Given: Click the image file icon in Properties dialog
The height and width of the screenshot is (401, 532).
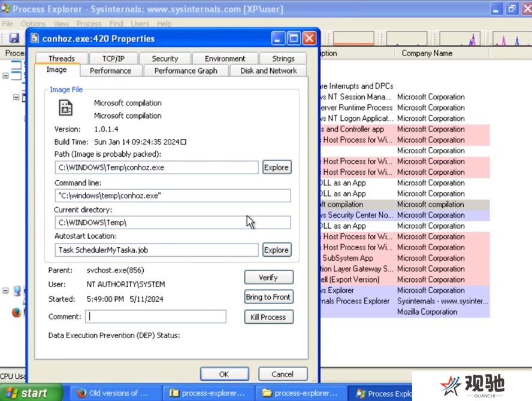Looking at the screenshot, I should [65, 108].
